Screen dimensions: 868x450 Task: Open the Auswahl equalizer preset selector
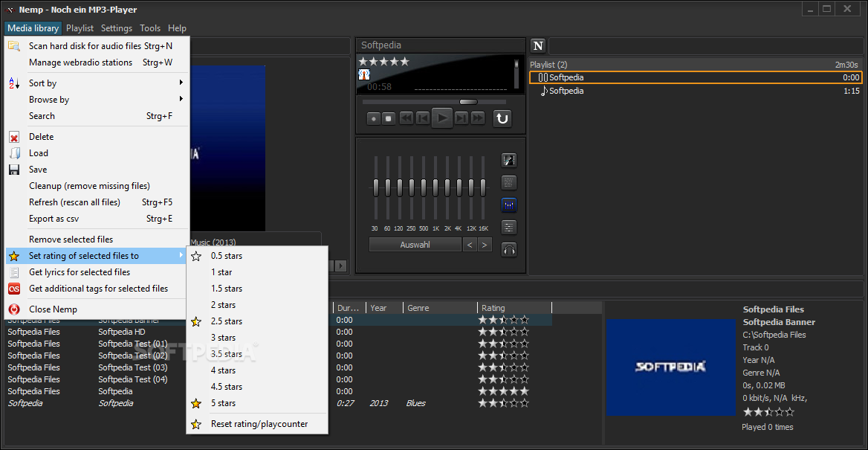(x=415, y=245)
